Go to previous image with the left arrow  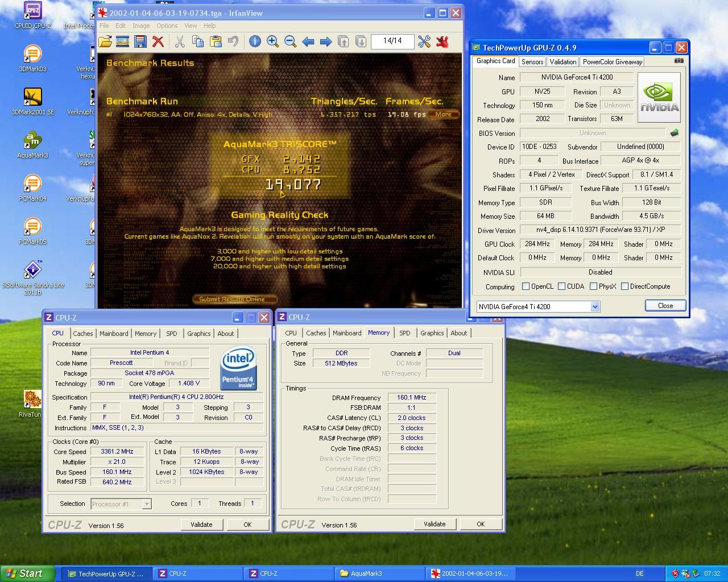pyautogui.click(x=308, y=41)
